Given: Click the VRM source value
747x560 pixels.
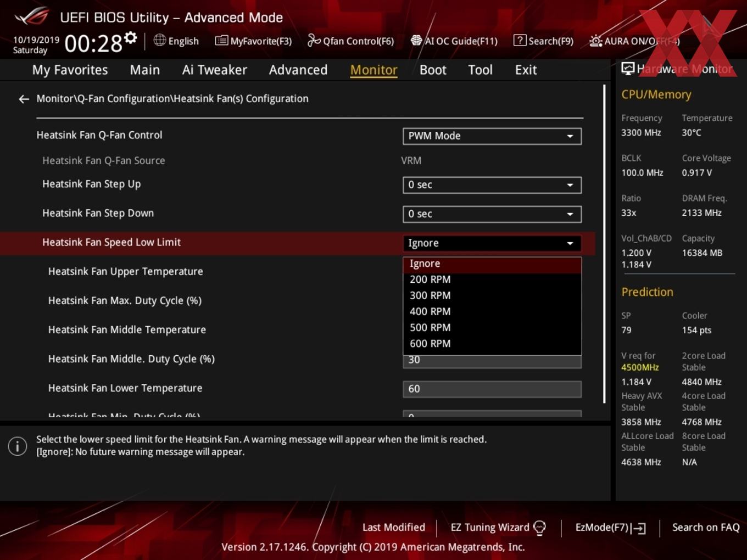Looking at the screenshot, I should click(411, 161).
